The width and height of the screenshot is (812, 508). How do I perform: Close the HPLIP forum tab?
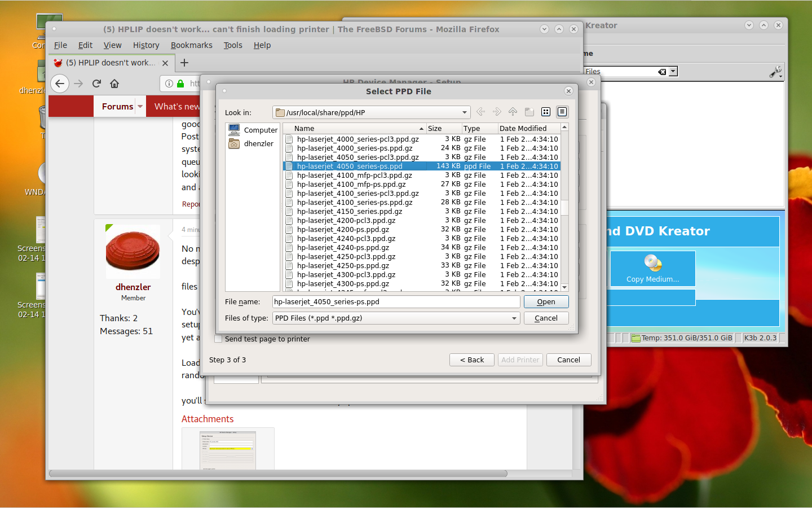165,63
